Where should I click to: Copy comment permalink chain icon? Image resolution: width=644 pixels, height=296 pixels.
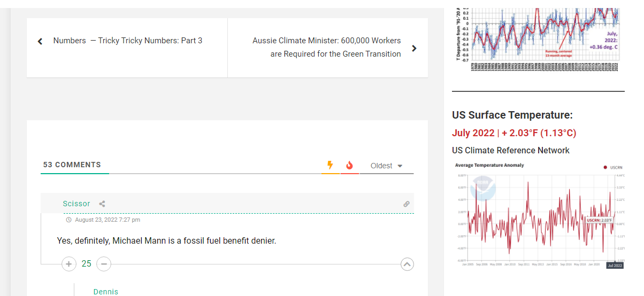[407, 204]
